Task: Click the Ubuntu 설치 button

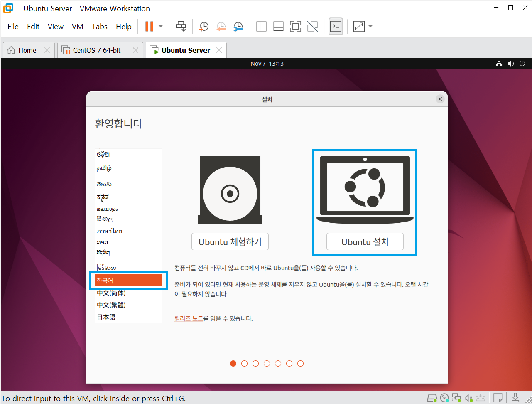Action: (365, 242)
